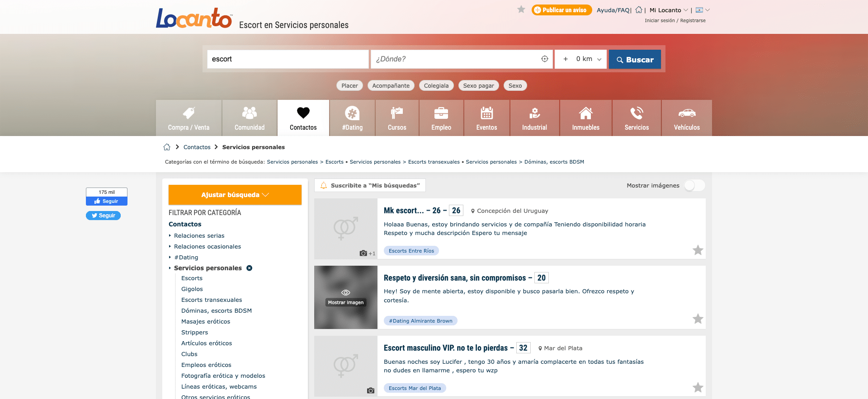This screenshot has height=399, width=868.
Task: Focus the escort search keyword field
Action: pyautogui.click(x=288, y=59)
